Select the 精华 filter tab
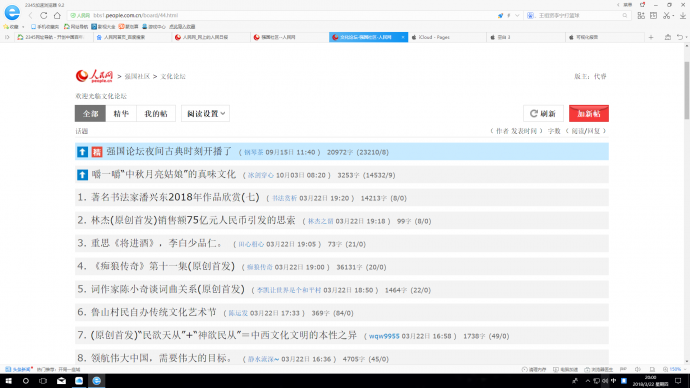 pos(121,113)
